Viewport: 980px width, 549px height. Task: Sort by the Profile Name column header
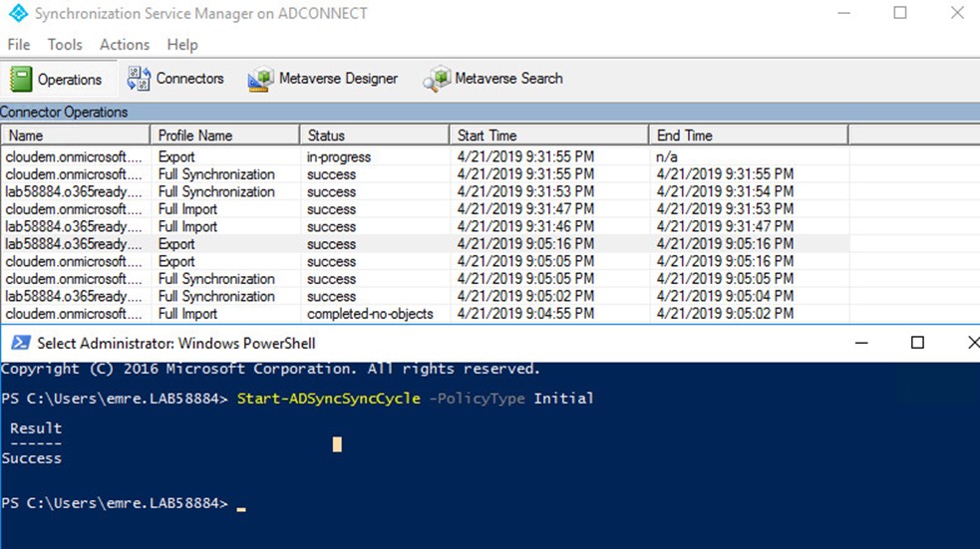pyautogui.click(x=225, y=135)
